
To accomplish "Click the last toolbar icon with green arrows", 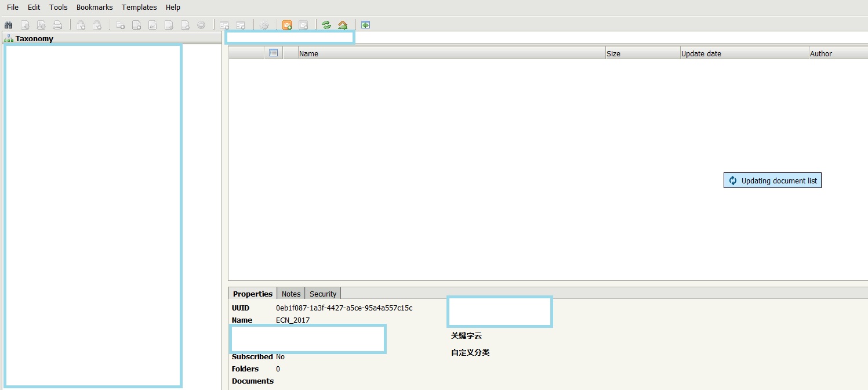I will [x=365, y=25].
